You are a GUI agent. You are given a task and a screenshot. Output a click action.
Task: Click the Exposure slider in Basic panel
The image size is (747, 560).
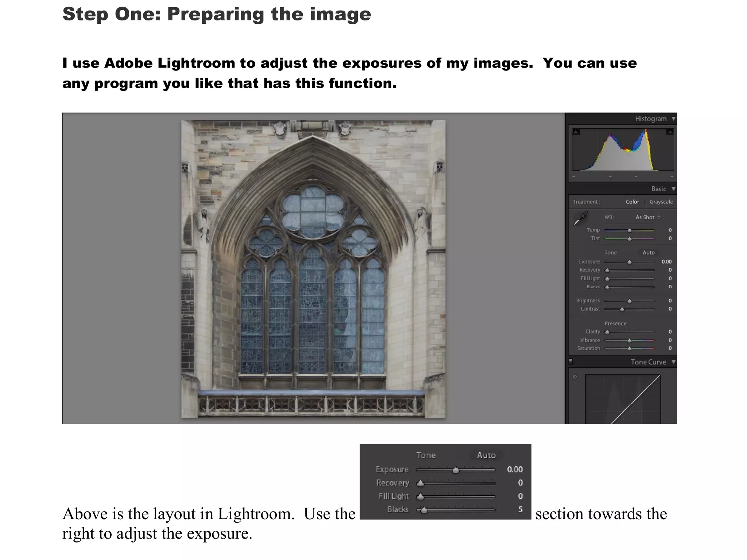629,262
